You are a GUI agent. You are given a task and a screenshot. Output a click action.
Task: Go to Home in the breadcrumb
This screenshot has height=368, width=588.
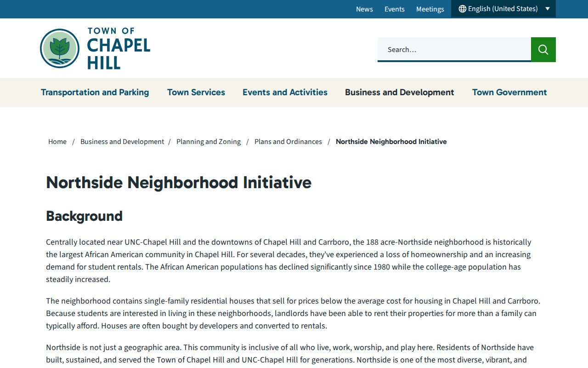click(x=57, y=142)
